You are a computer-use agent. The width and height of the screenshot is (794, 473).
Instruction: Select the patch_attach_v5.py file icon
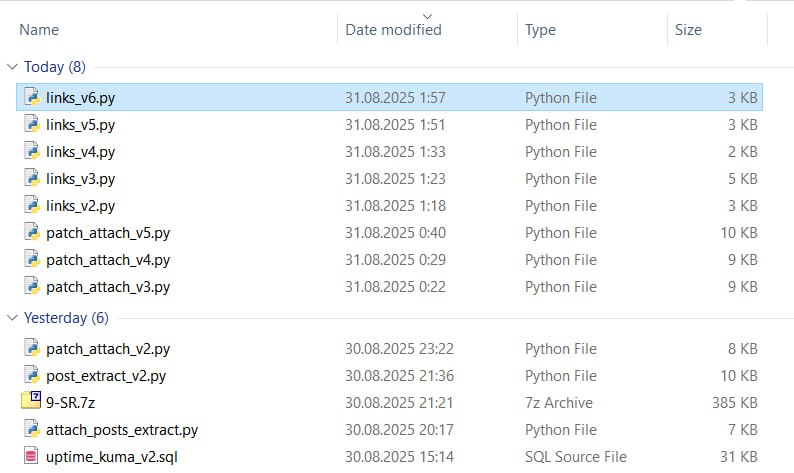32,232
